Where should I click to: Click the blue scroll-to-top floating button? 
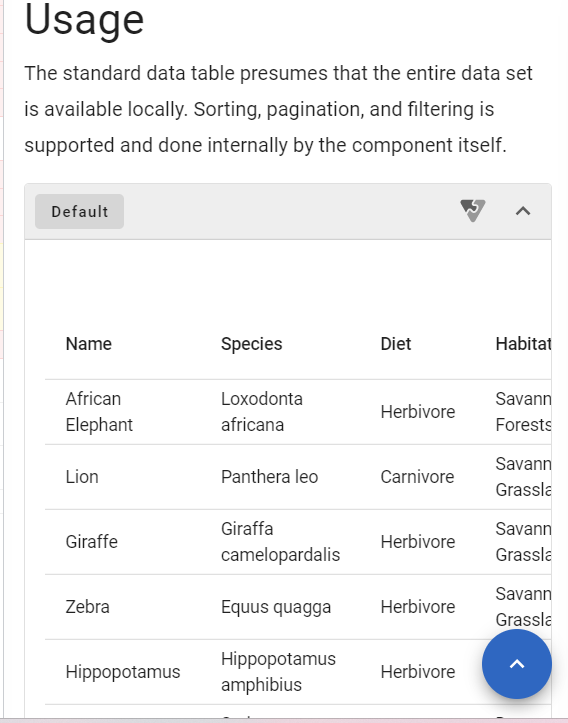517,664
